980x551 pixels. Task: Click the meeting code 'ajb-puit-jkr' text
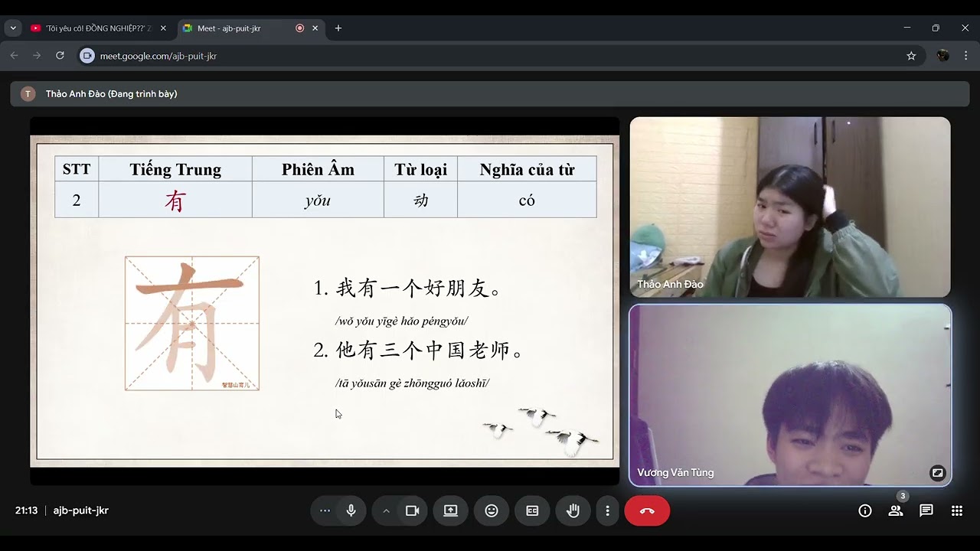click(x=81, y=510)
